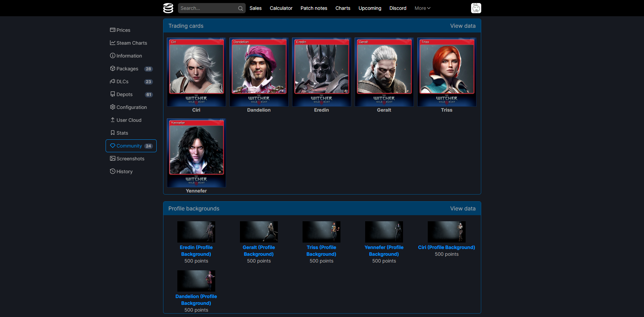Open the Upcoming menu item

pos(370,8)
